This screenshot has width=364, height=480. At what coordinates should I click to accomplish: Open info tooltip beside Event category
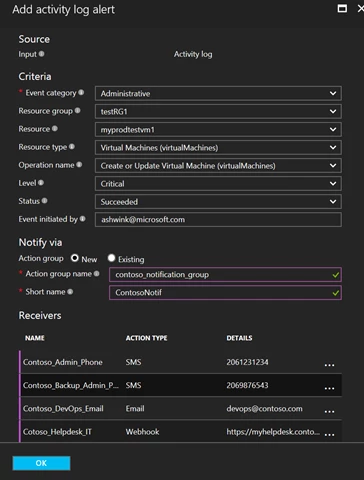(x=81, y=93)
